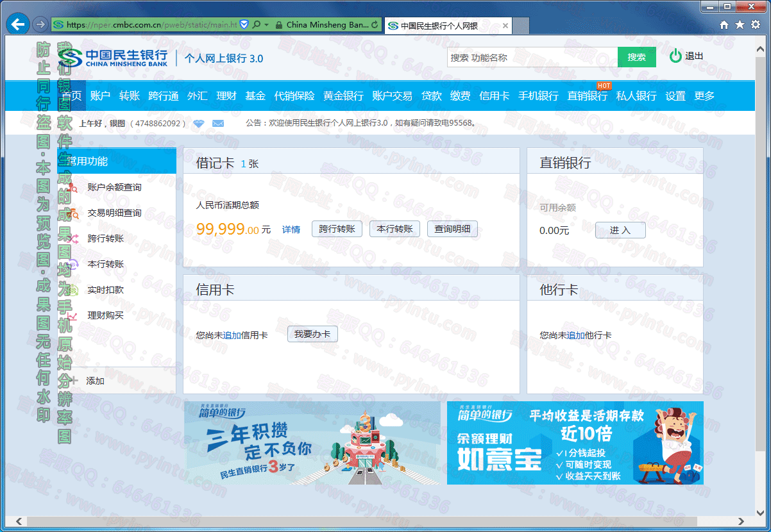Viewport: 771px width, 532px height.
Task: Click the browser forward arrow button
Action: coord(40,24)
